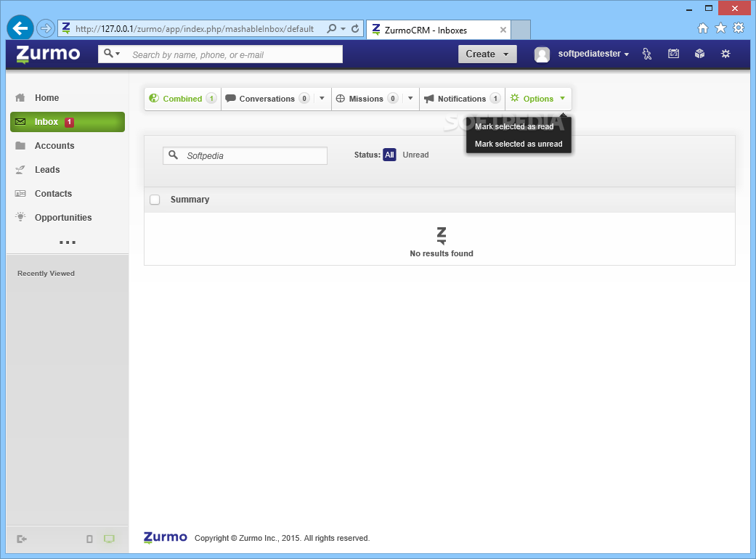Screen dimensions: 756x559
Task: Choose Mark selected as unread
Action: coord(519,144)
